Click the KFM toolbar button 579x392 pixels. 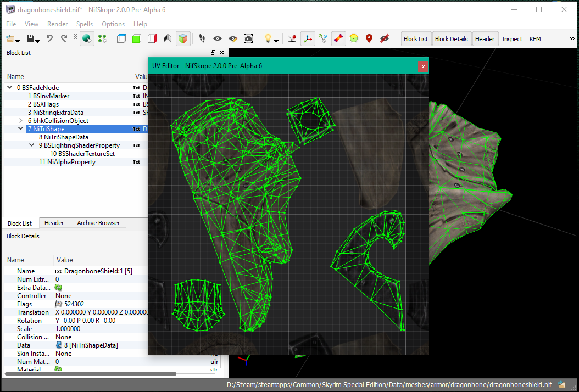[535, 39]
